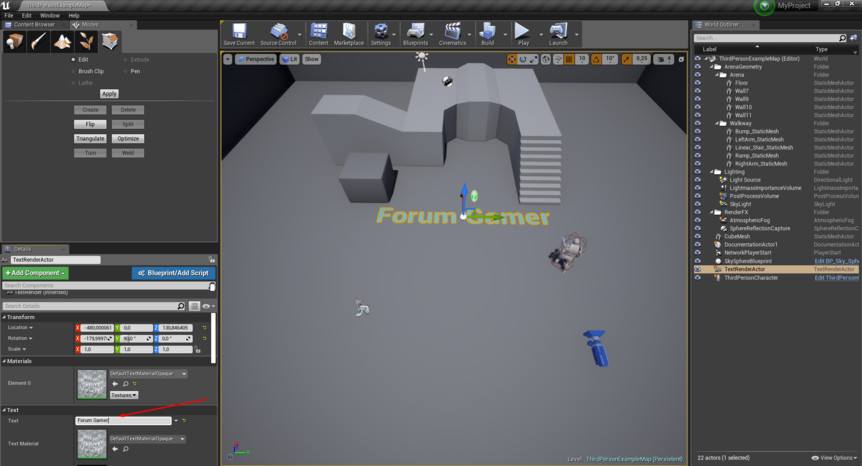Click the Triangulate button
Screen dimensions: 862x466
point(90,138)
